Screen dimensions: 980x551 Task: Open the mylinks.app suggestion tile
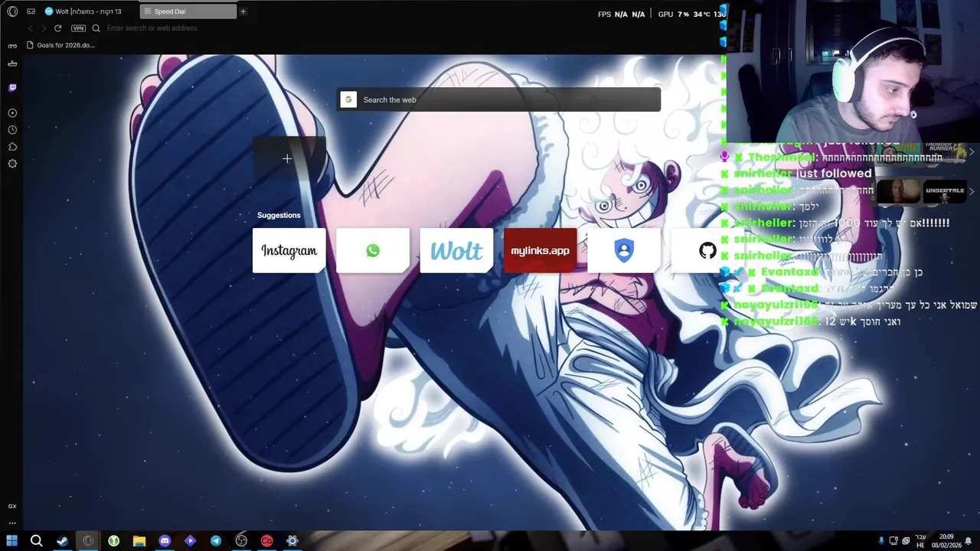tap(541, 250)
